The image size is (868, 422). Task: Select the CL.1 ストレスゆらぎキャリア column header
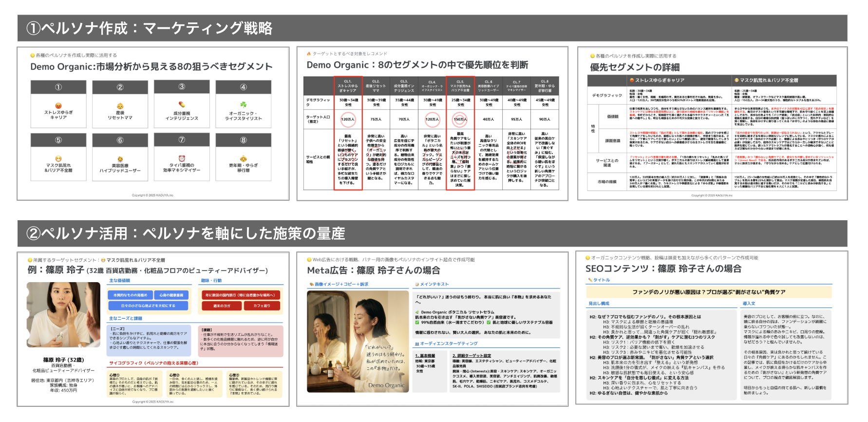tap(348, 86)
